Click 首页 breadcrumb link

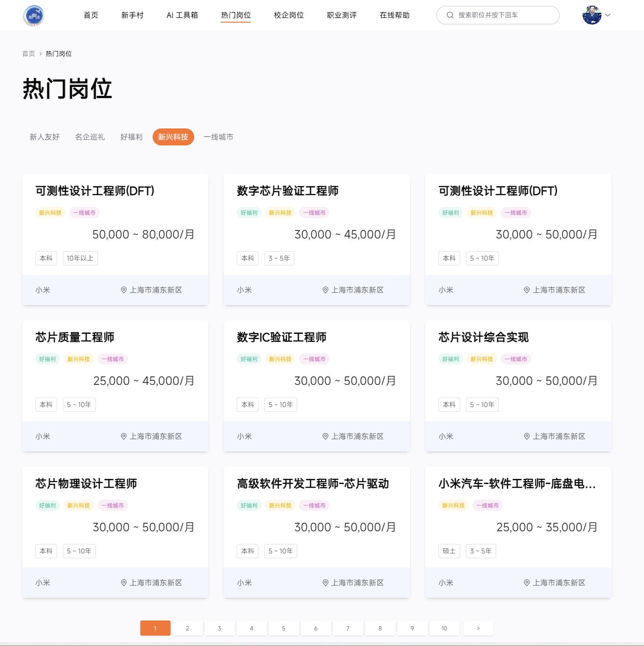tap(28, 54)
